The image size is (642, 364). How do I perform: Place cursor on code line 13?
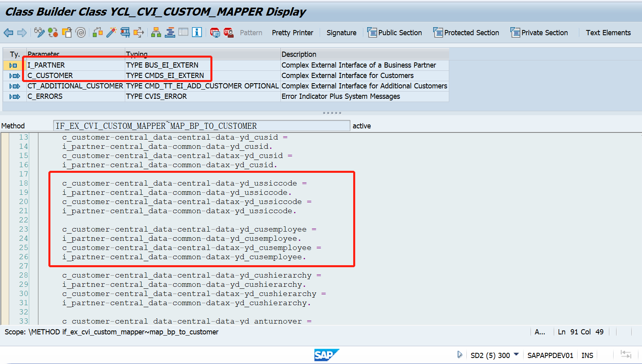click(174, 138)
